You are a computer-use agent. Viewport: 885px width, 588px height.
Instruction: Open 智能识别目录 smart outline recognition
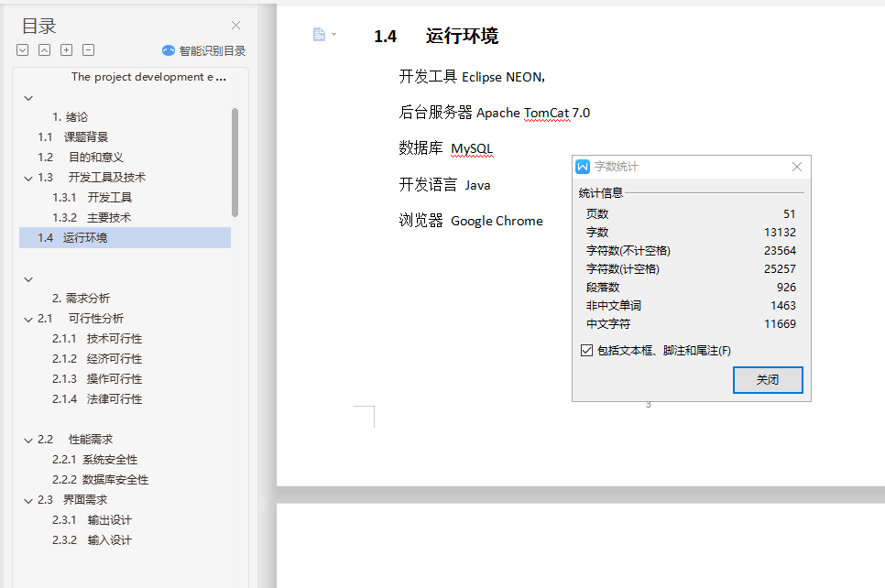coord(203,50)
